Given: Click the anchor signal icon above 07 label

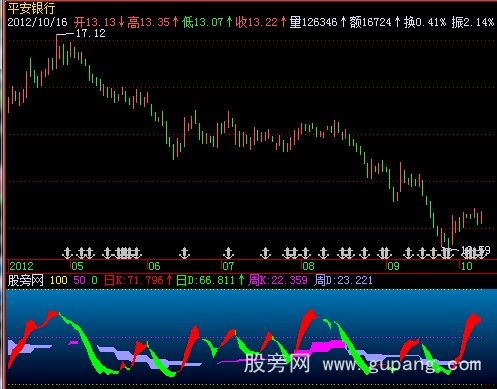Looking at the screenshot, I should point(228,253).
